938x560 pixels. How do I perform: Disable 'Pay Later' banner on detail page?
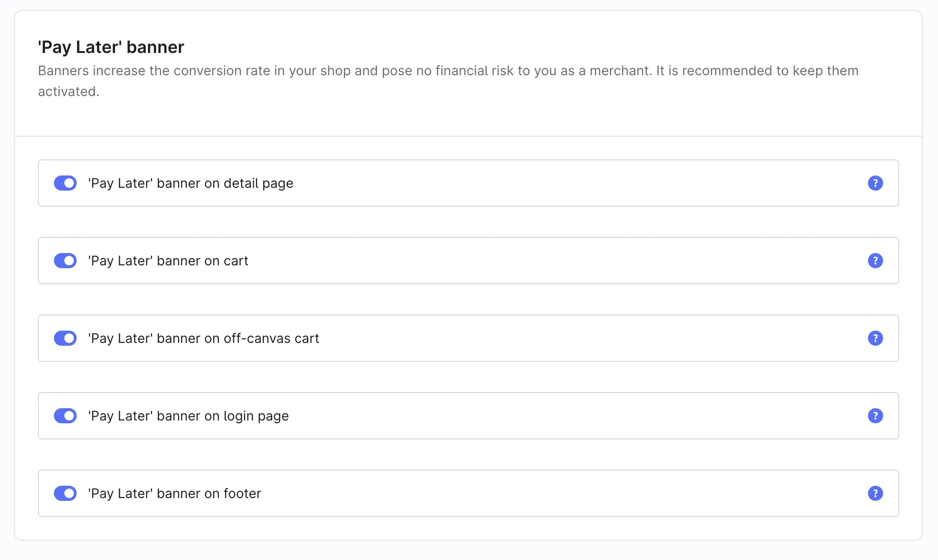coord(65,183)
